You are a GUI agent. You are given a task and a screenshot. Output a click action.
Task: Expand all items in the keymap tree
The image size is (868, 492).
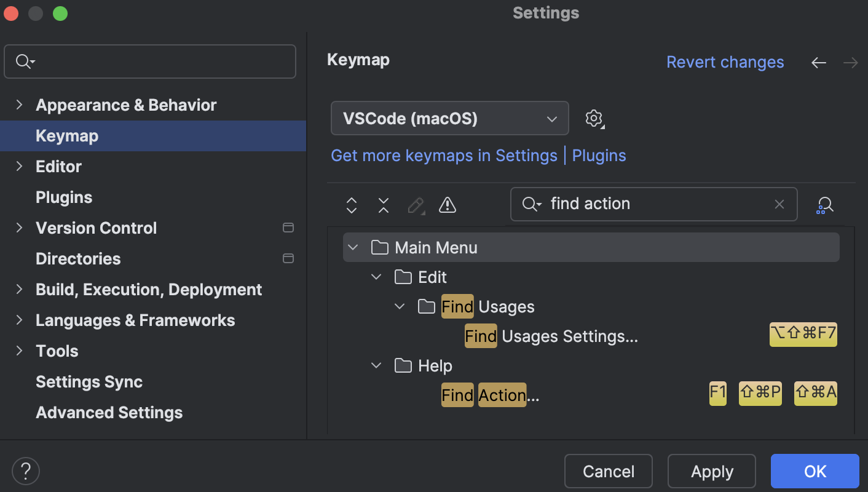(x=351, y=205)
